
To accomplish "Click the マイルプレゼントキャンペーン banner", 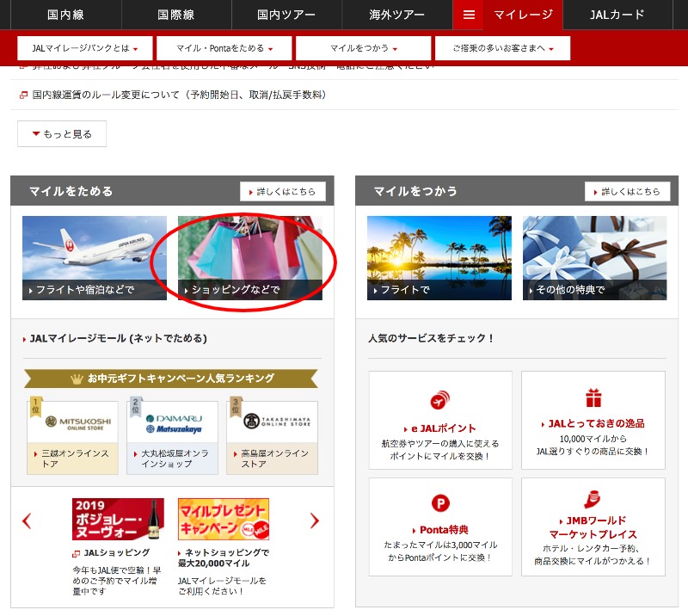I will [x=224, y=519].
